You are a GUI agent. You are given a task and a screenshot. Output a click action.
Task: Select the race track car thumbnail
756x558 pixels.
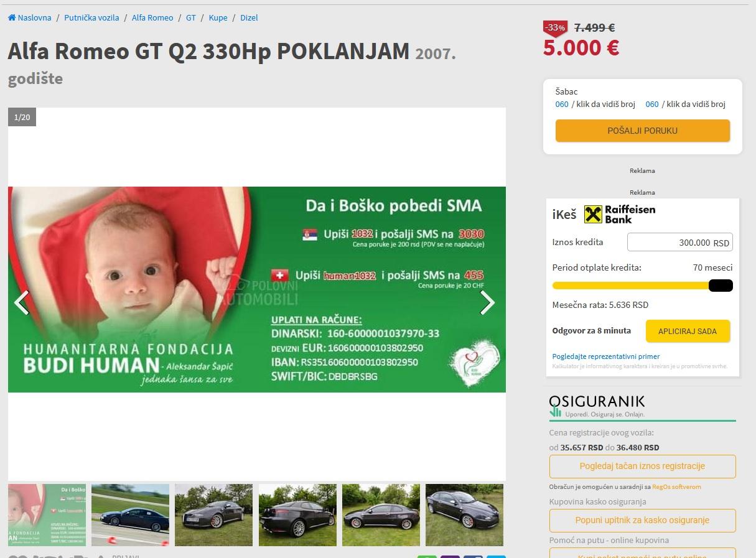(130, 515)
